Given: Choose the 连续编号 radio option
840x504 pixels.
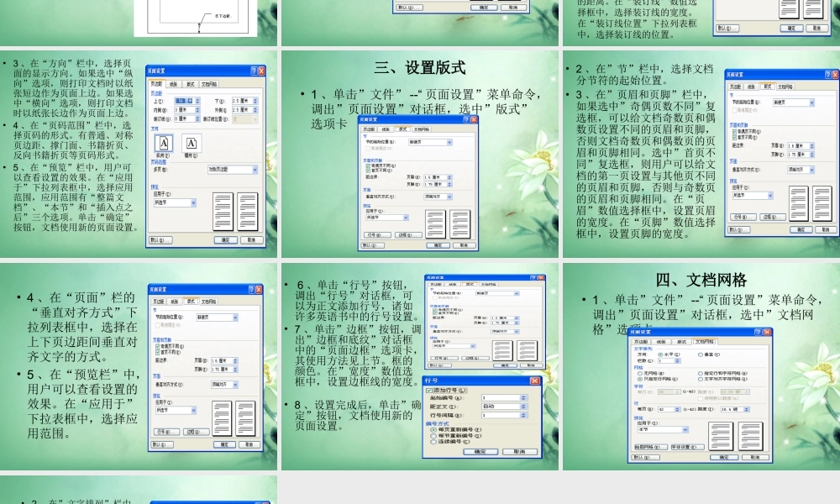Looking at the screenshot, I should click(433, 442).
